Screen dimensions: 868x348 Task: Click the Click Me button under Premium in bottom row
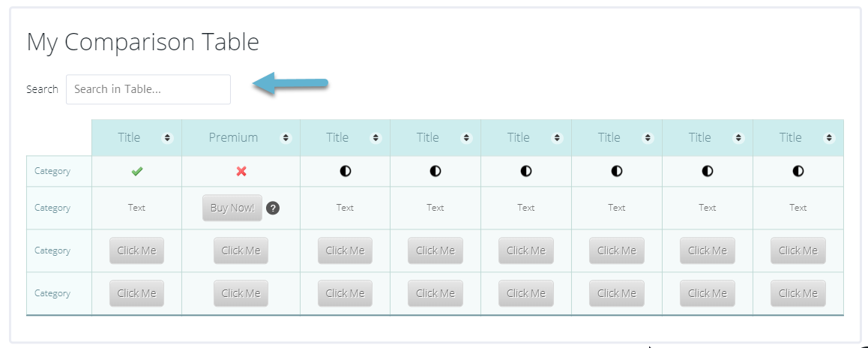(241, 293)
